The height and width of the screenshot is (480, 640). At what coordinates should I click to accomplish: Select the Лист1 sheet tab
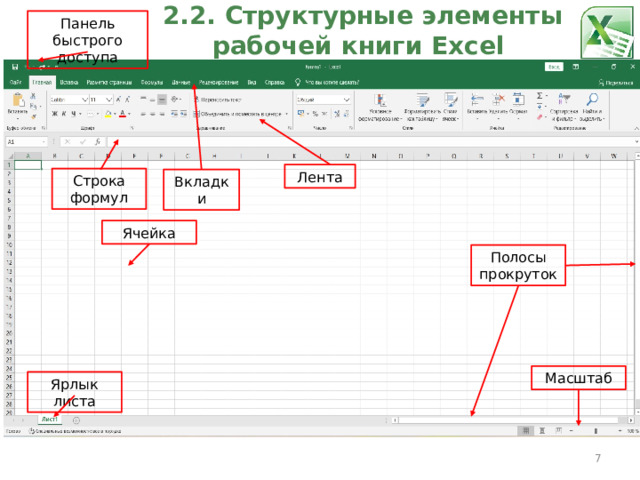click(x=50, y=419)
